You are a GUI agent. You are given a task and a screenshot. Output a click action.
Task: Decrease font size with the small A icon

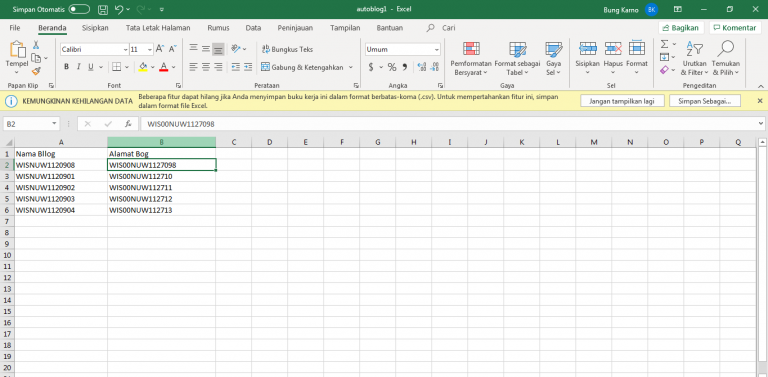[172, 49]
